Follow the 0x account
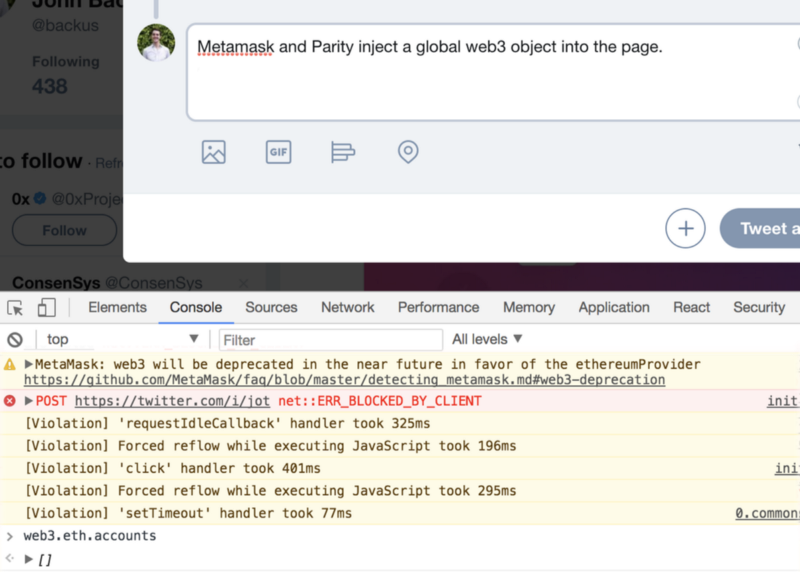 coord(64,230)
